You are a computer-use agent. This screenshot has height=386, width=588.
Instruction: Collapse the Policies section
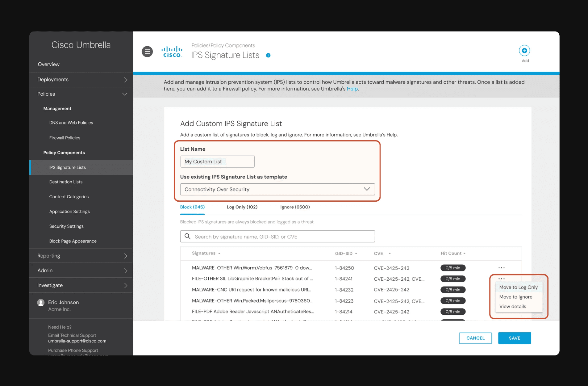pyautogui.click(x=81, y=94)
